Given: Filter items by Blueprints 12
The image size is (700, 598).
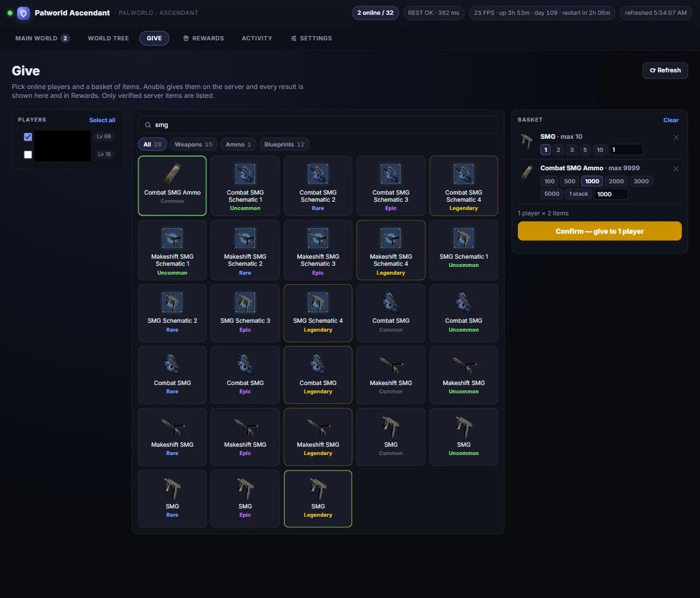Looking at the screenshot, I should (x=284, y=144).
